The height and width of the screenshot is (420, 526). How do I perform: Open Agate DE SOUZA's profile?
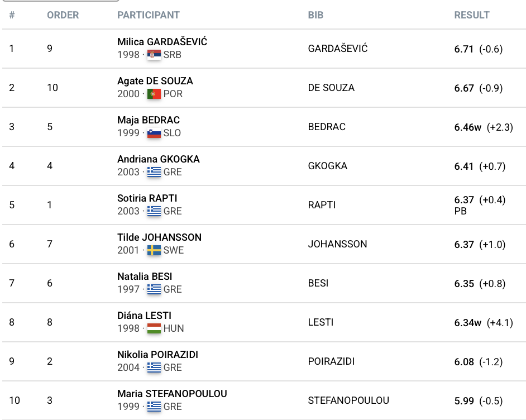pyautogui.click(x=155, y=81)
